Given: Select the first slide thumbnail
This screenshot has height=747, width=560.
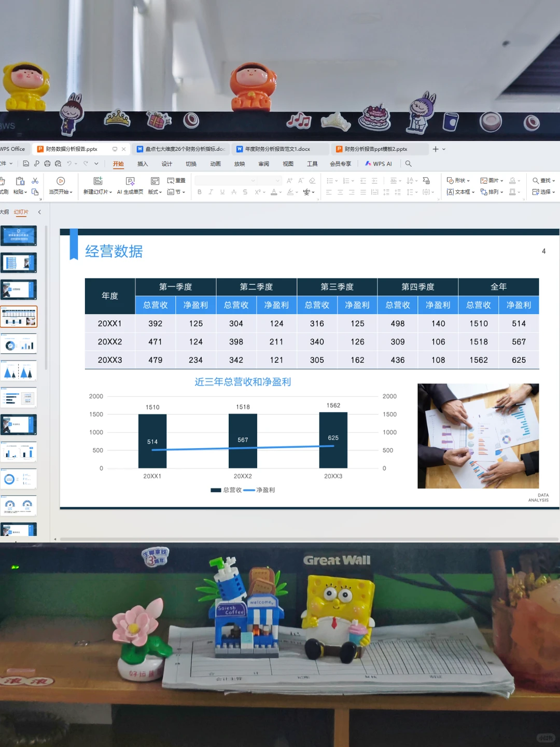Looking at the screenshot, I should click(19, 236).
